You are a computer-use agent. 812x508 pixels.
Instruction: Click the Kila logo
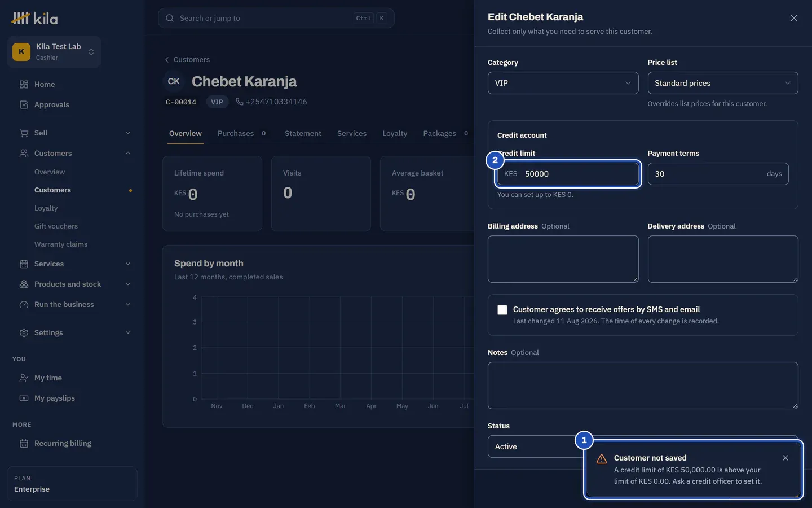coord(34,19)
